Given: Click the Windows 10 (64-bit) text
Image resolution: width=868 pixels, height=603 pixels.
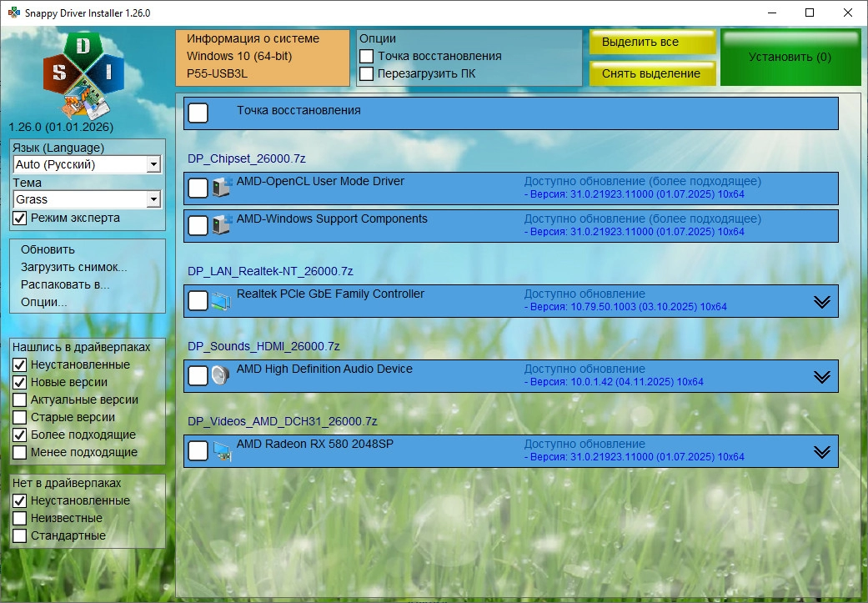Looking at the screenshot, I should pos(239,56).
